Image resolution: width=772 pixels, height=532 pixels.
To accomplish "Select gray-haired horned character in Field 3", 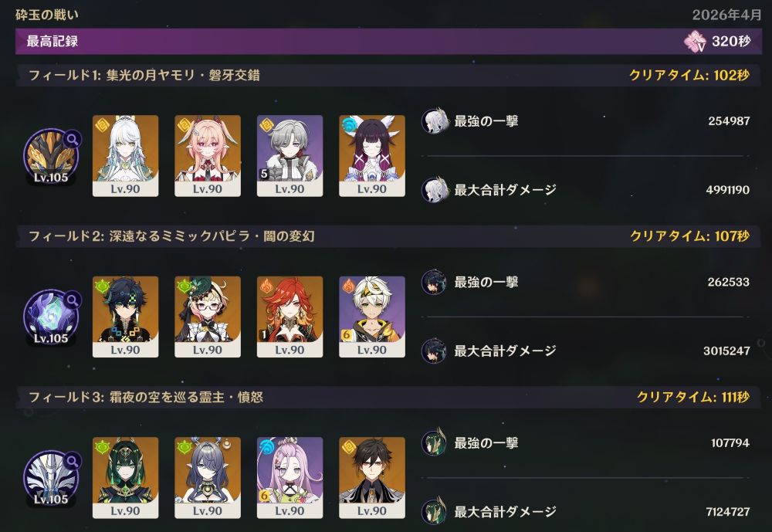I will click(x=208, y=478).
